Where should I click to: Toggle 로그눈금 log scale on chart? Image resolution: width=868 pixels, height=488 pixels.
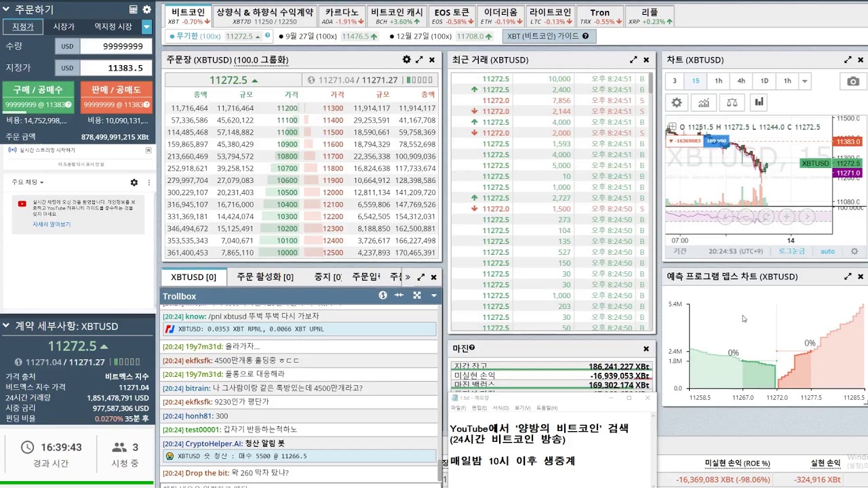792,251
